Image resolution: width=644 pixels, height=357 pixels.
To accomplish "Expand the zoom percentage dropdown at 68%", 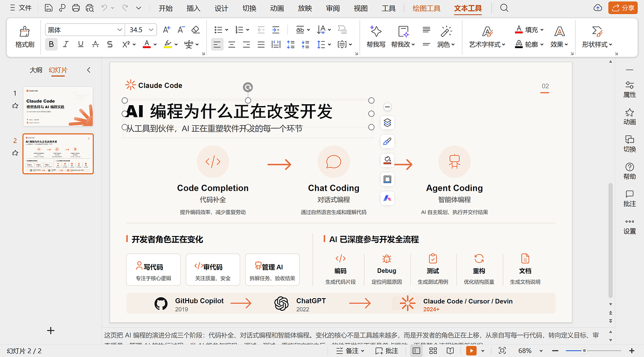I will (541, 350).
